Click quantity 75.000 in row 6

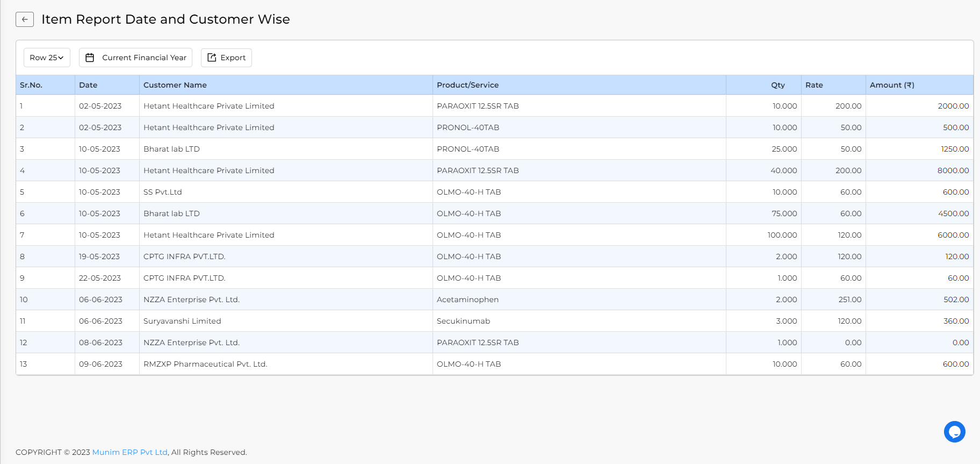click(x=784, y=213)
